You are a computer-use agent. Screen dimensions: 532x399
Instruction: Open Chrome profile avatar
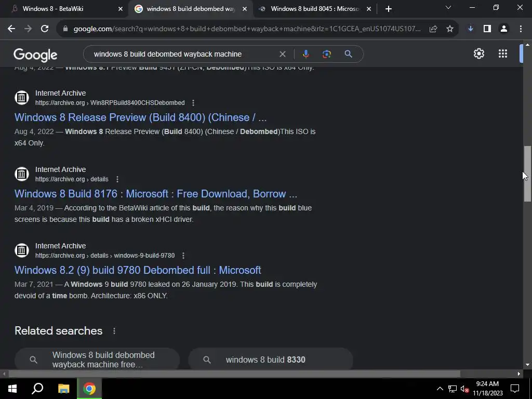pos(504,29)
